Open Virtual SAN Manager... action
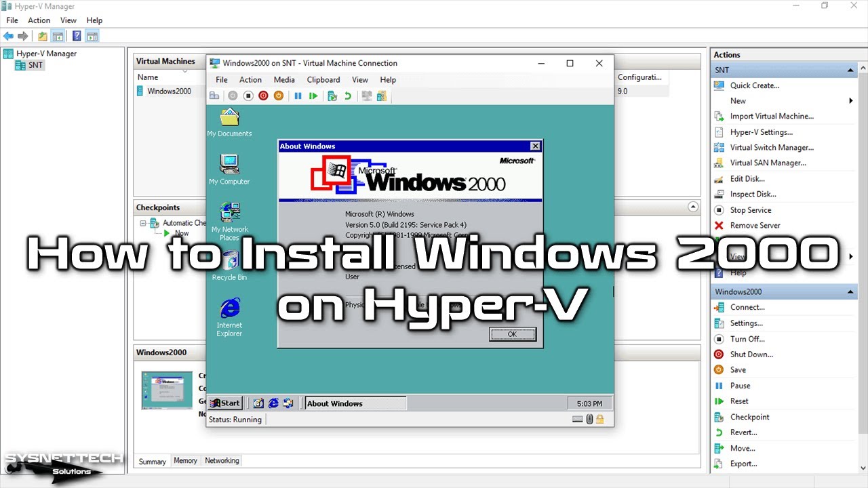 [768, 163]
